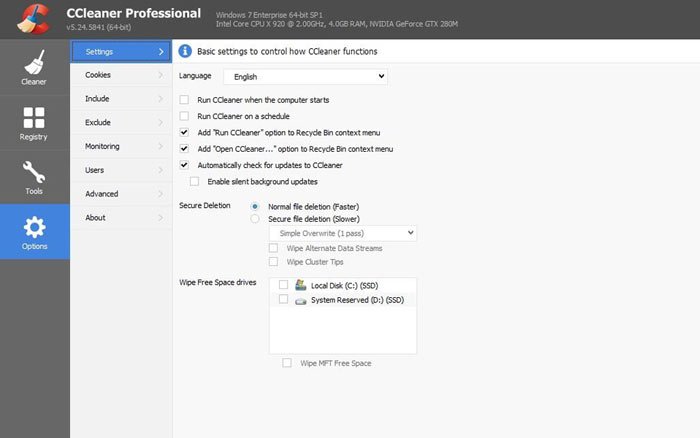This screenshot has width=700, height=438.
Task: Enable Run CCleaner when the computer starts
Action: [x=184, y=100]
